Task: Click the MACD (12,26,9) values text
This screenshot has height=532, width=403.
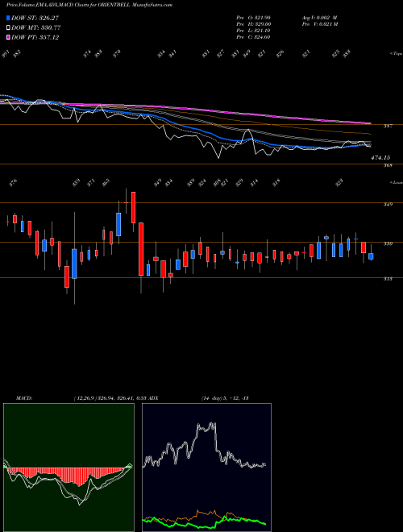Action: click(x=110, y=398)
